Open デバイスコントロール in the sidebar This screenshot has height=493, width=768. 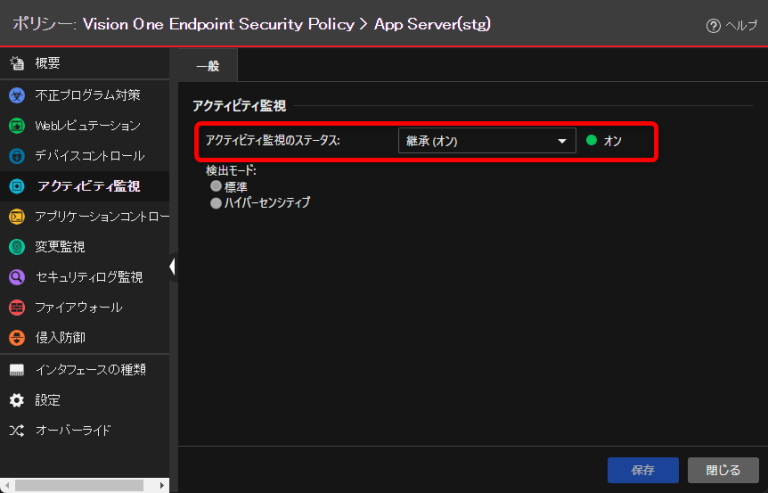[85, 156]
